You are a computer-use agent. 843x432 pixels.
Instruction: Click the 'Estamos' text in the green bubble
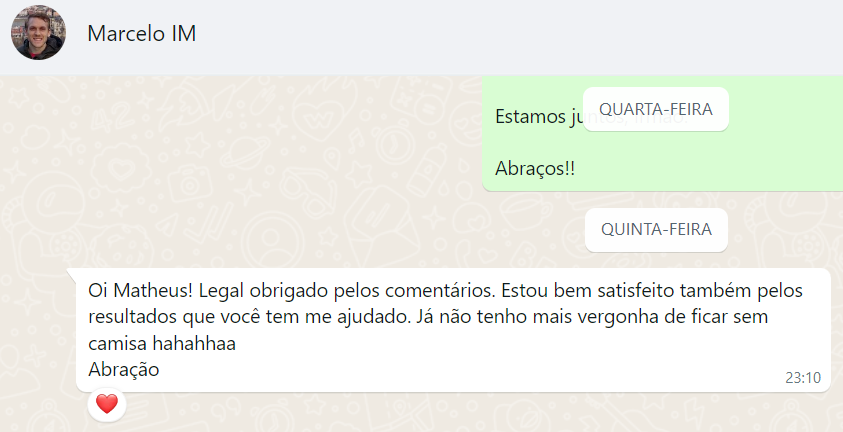point(528,116)
